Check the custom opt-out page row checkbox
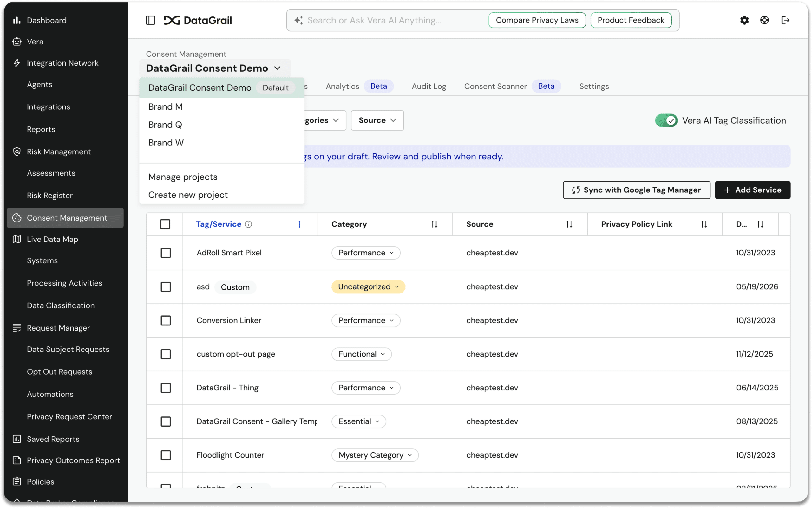The width and height of the screenshot is (812, 508). coord(166,354)
